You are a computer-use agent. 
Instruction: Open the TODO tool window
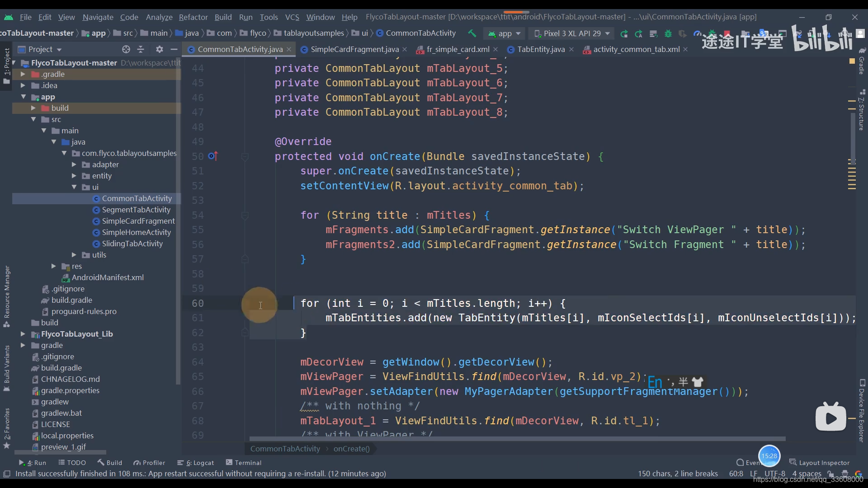pos(72,463)
